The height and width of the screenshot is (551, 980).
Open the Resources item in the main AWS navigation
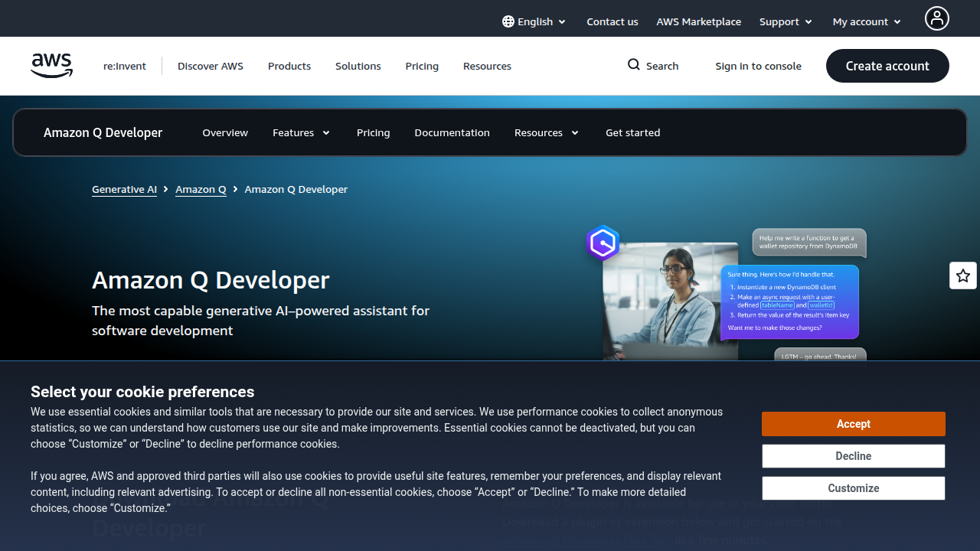coord(487,66)
